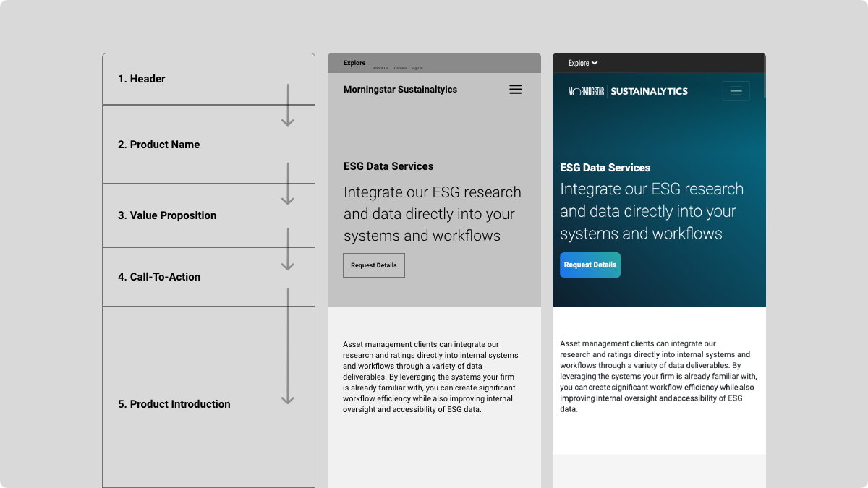Click Morningstar Sustainaltyics title text in wireframe
Viewport: 868px width, 488px height.
400,90
